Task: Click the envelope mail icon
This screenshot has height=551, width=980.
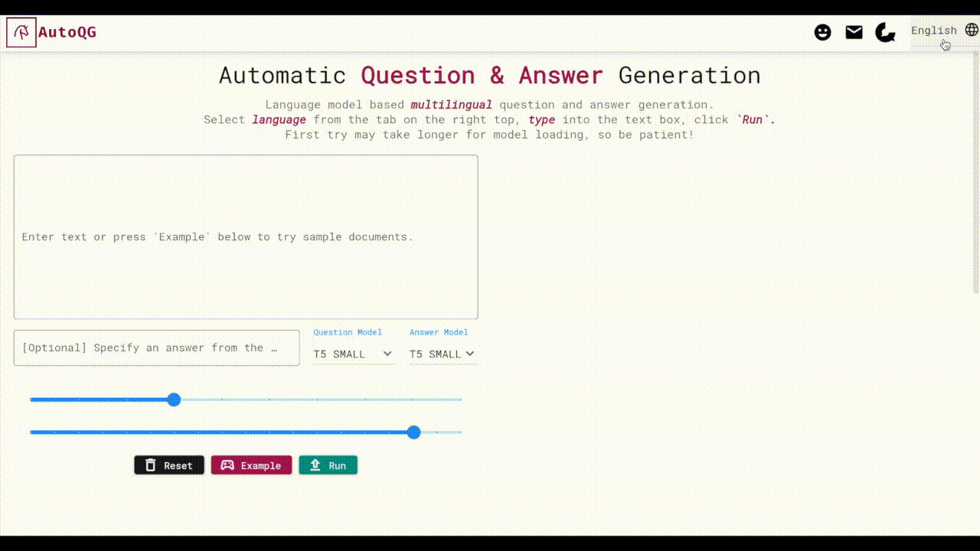Action: pos(854,32)
